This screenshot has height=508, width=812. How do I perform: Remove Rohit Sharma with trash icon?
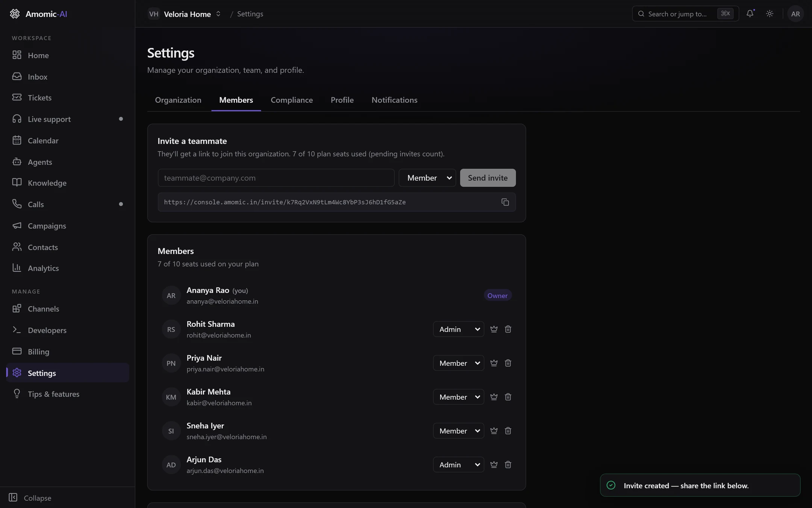click(x=508, y=329)
